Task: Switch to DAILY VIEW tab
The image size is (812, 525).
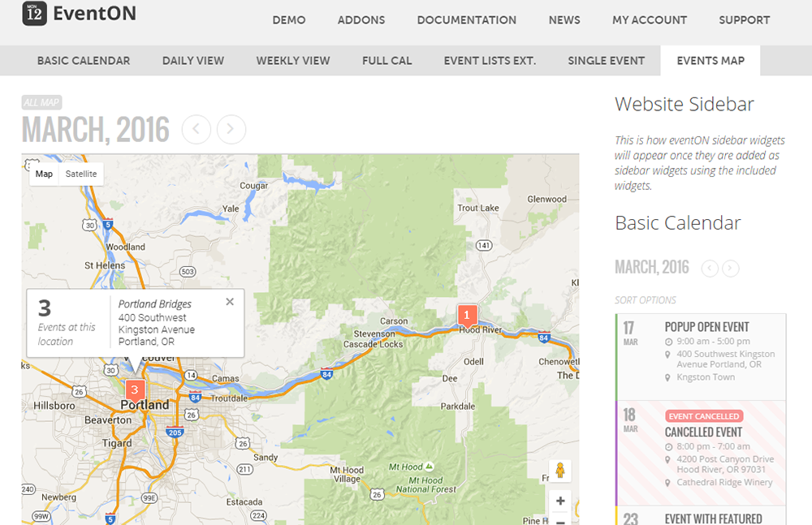Action: point(193,61)
